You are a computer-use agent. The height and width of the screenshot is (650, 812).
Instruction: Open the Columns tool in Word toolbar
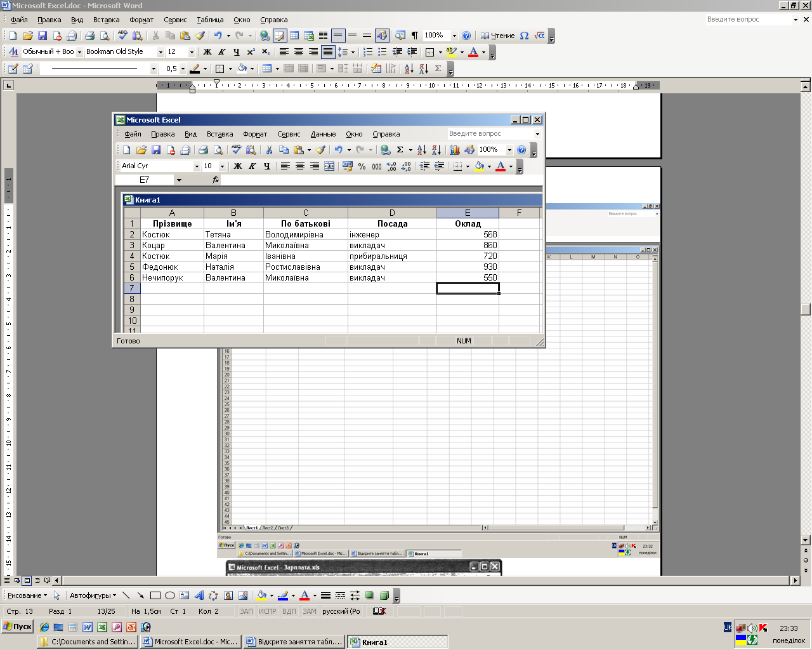coord(324,36)
